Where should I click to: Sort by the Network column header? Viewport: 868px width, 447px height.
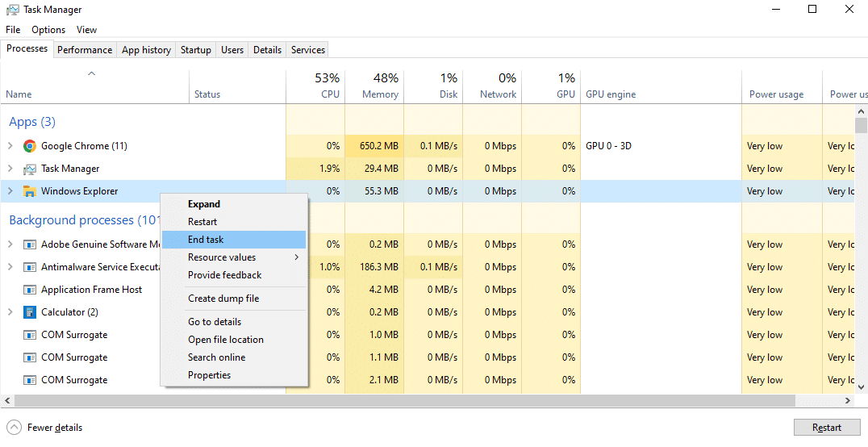coord(492,87)
